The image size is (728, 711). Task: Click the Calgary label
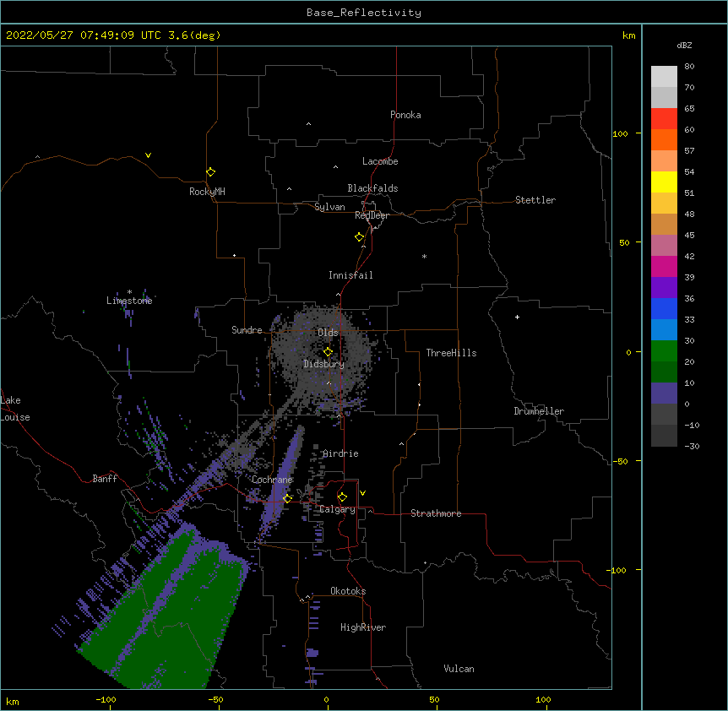(337, 509)
